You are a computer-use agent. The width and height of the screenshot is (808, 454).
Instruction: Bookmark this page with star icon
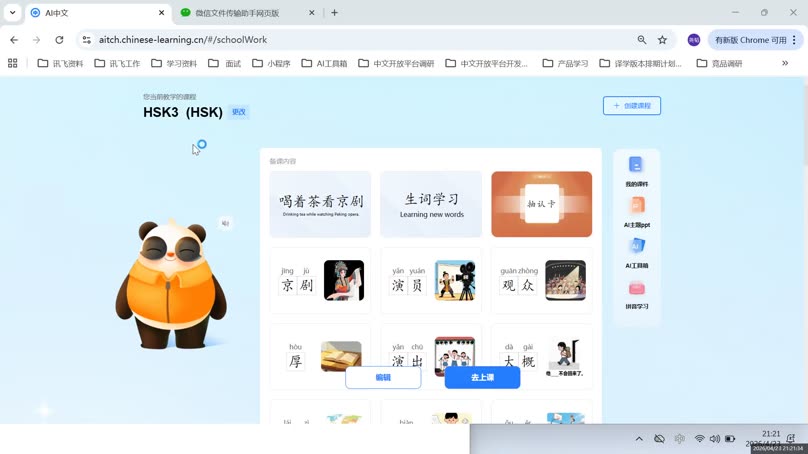(662, 40)
